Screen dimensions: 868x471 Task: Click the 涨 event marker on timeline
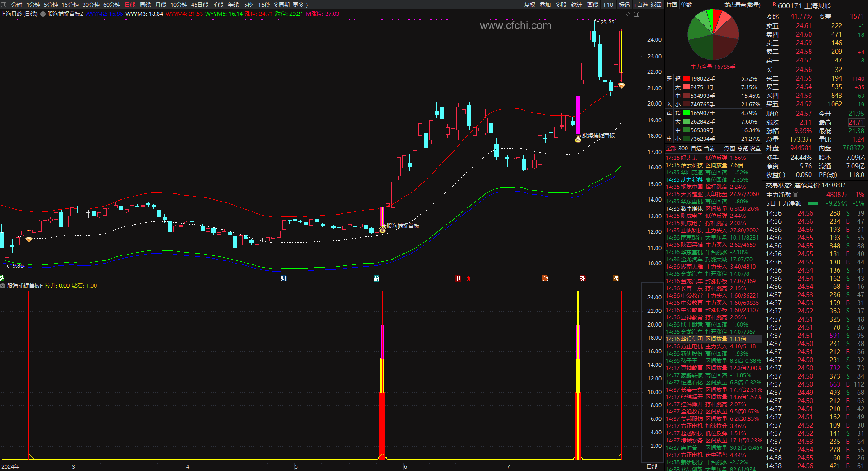(583, 279)
